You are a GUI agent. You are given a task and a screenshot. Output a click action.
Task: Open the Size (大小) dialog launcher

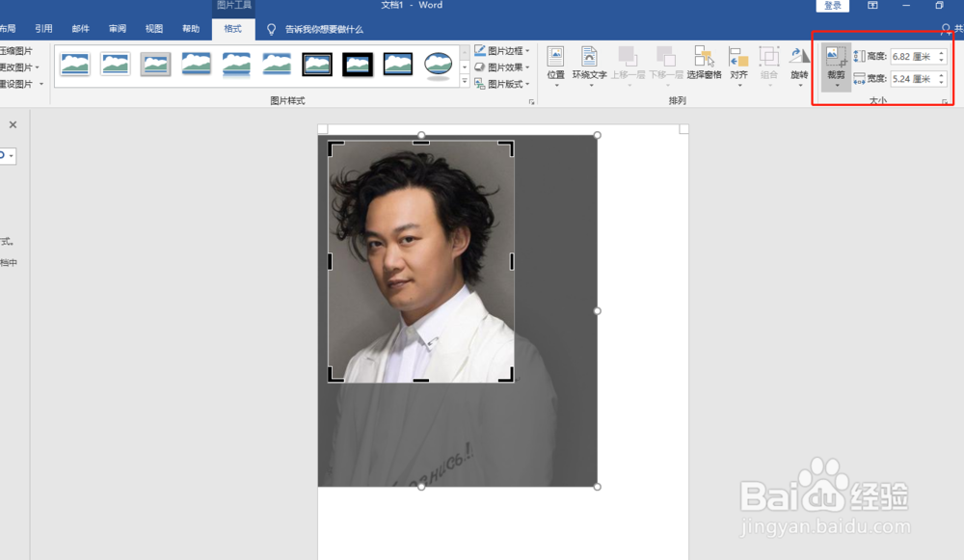point(945,101)
